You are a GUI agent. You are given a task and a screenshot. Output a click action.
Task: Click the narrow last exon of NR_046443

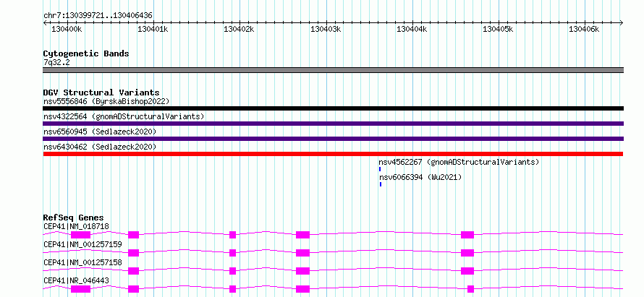pyautogui.click(x=470, y=289)
